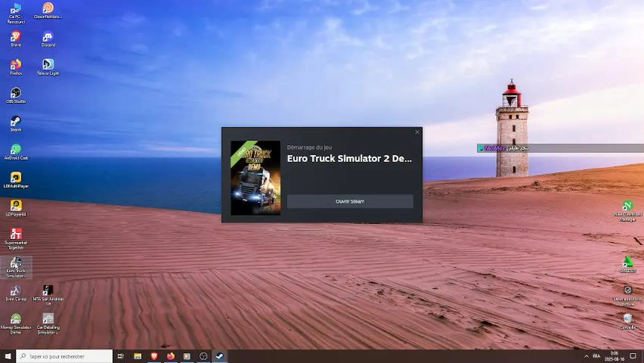Open File Explorer from the taskbar
The image size is (644, 363).
pos(138,356)
